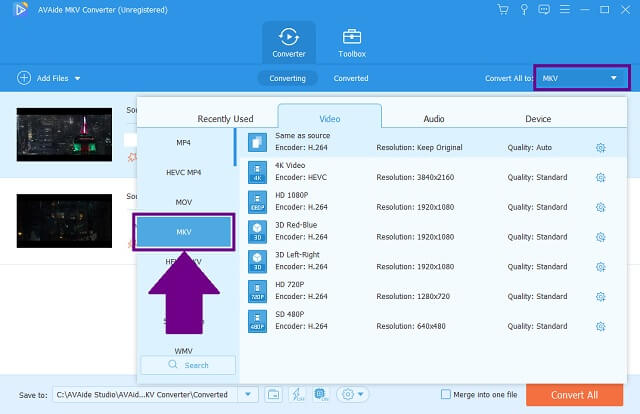640x414 pixels.
Task: Switch to the Converter tab
Action: tap(289, 42)
